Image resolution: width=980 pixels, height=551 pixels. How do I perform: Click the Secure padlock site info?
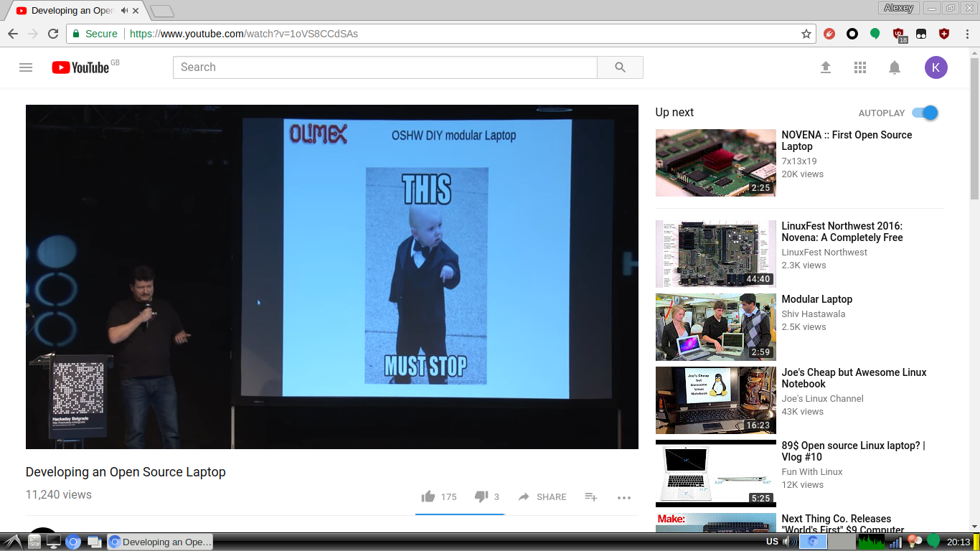click(x=95, y=34)
